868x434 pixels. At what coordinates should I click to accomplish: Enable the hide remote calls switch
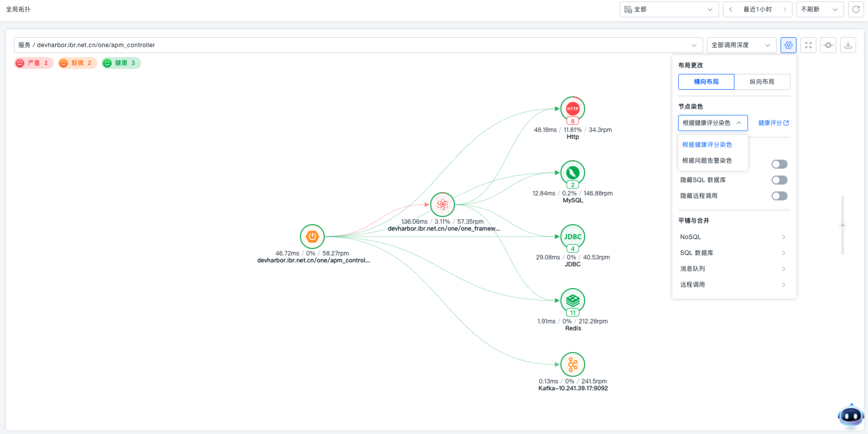coord(779,196)
